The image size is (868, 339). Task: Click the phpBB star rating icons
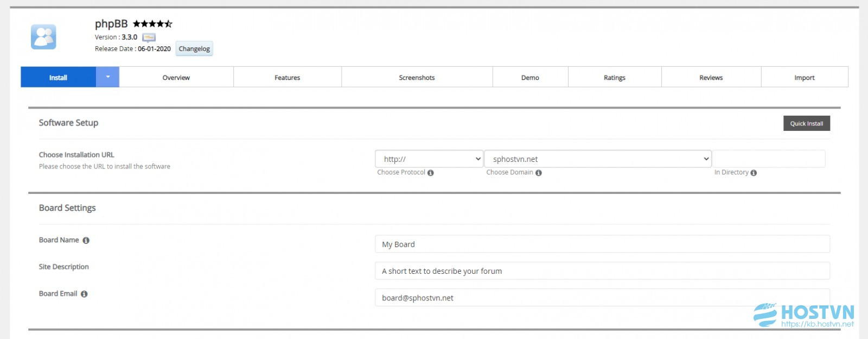152,24
